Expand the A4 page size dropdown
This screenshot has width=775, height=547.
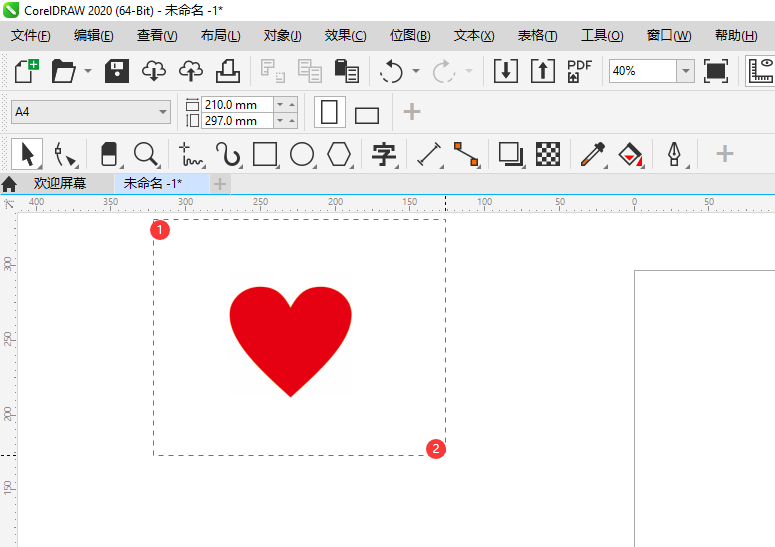point(163,112)
